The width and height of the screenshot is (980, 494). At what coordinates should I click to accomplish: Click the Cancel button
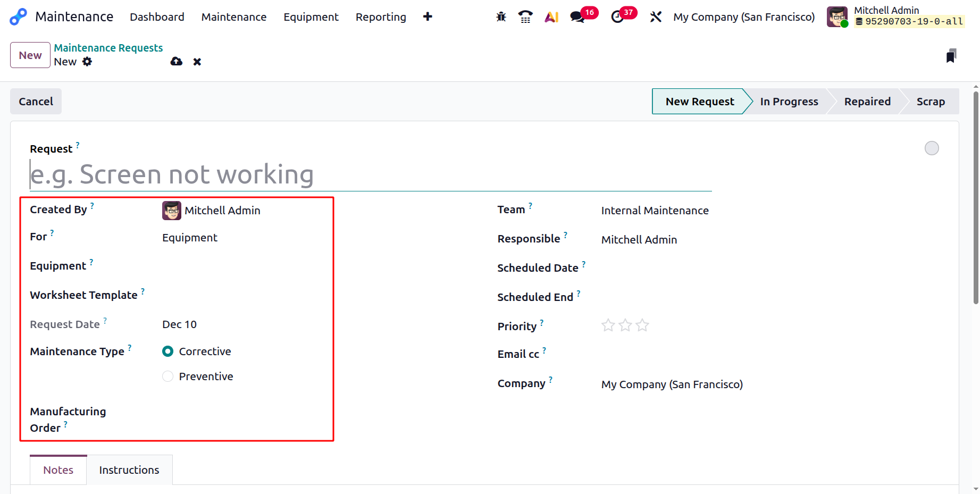click(36, 102)
